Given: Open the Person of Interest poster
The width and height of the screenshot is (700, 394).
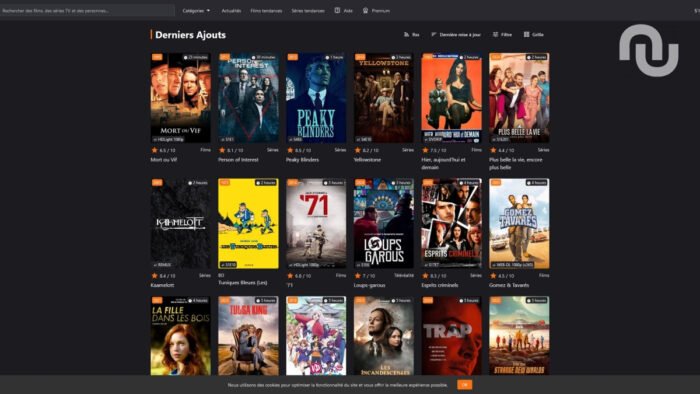Looking at the screenshot, I should pos(248,98).
